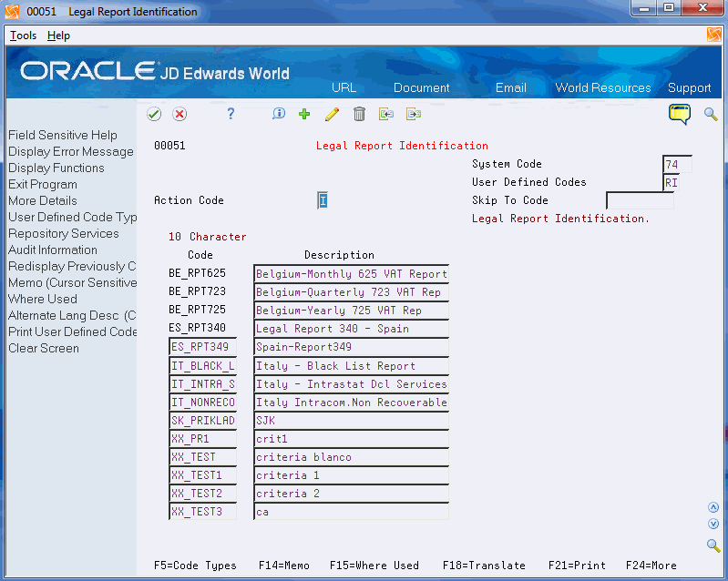
Task: Select Alternate Lang Desc option
Action: pyautogui.click(x=72, y=316)
